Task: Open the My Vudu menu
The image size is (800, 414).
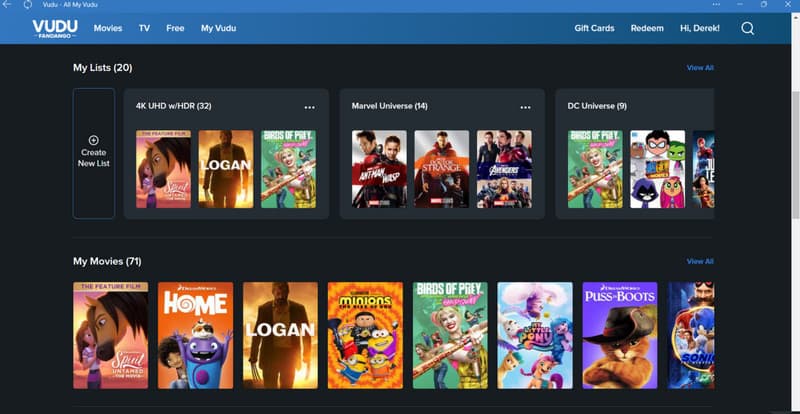Action: [218, 28]
